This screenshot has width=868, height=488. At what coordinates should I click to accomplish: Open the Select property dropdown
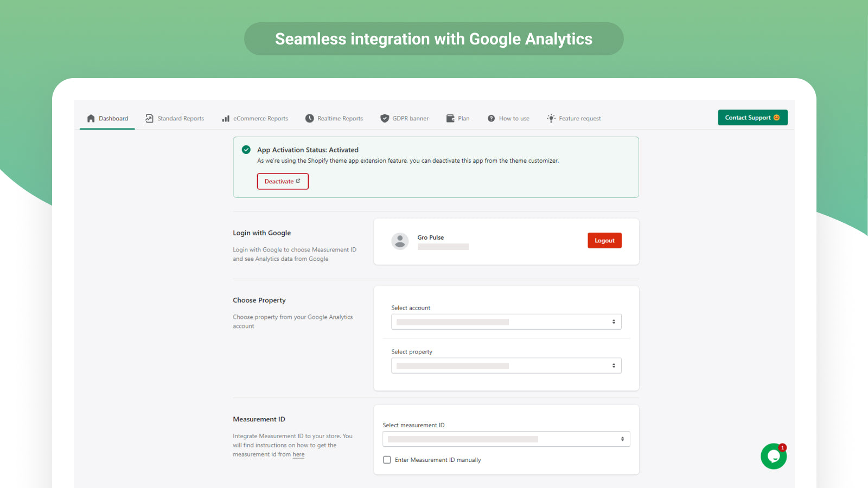tap(506, 366)
